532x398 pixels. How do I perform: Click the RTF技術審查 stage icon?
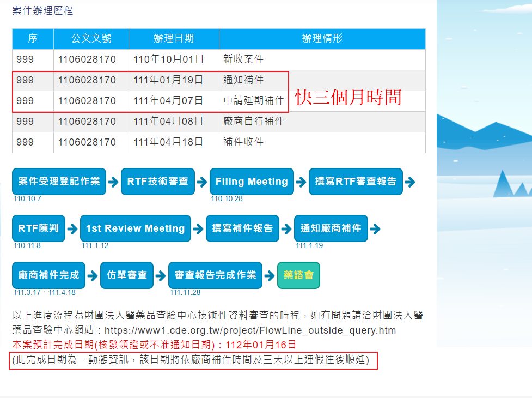[157, 182]
